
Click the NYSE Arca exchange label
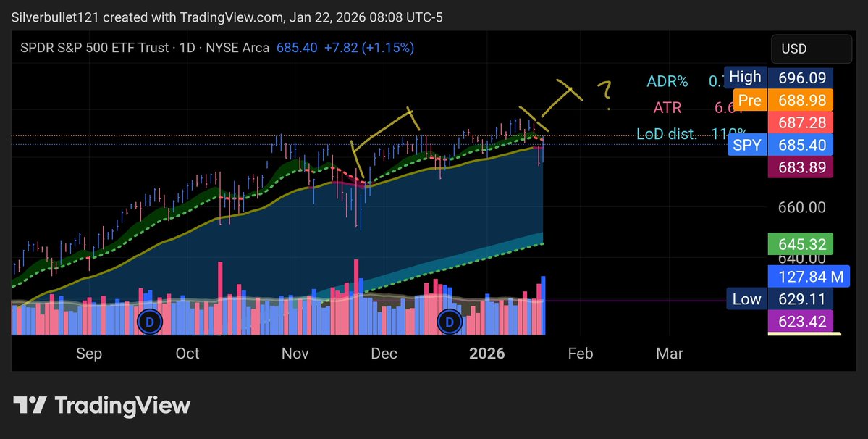tap(237, 48)
